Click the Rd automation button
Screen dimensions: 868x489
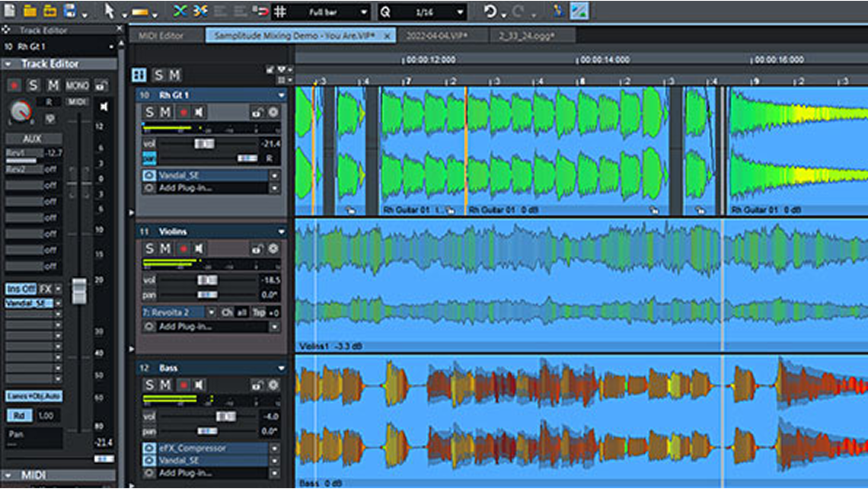(x=19, y=415)
